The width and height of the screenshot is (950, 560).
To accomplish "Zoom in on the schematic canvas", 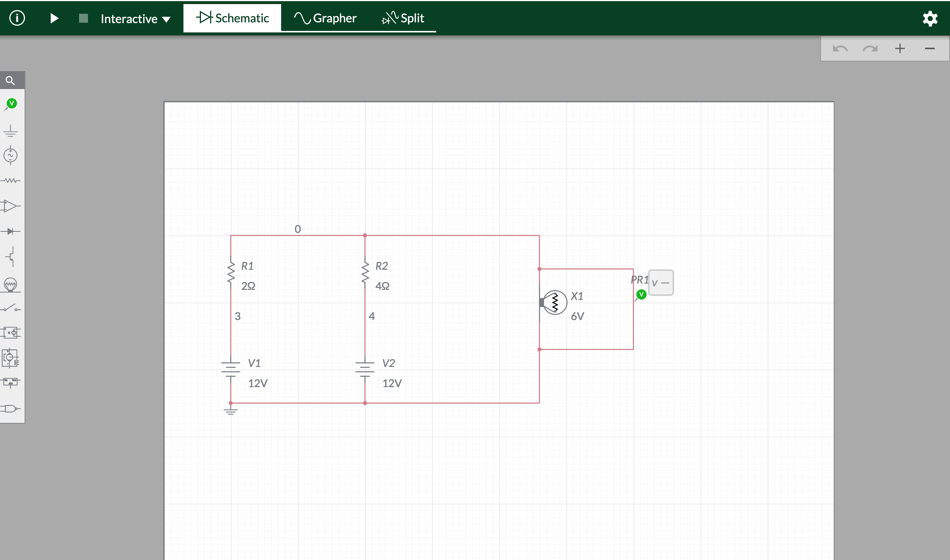I will pos(900,48).
